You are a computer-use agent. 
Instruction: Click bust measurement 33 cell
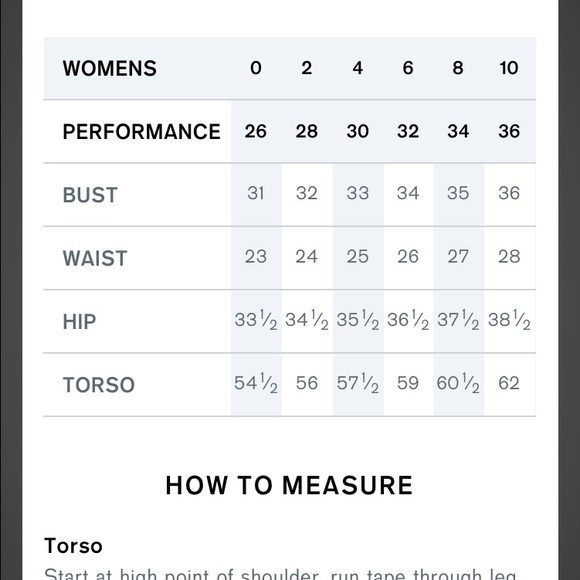click(358, 193)
